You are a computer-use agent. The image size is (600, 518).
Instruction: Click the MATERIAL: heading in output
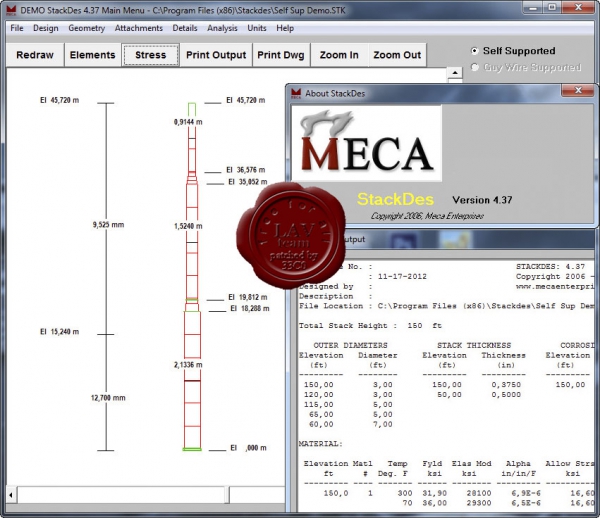coord(321,444)
